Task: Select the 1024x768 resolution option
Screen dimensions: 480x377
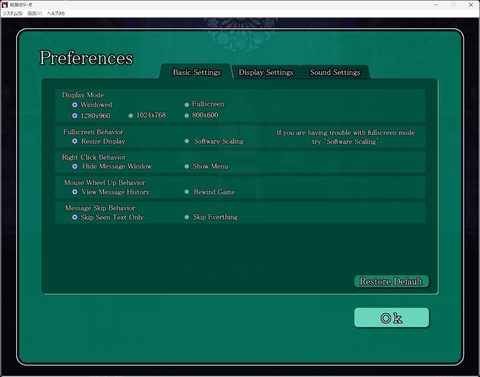Action: 147,115
